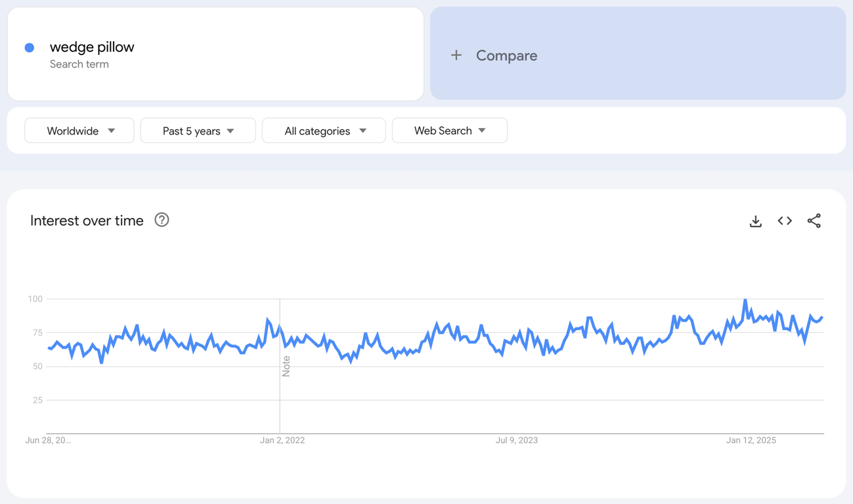Click the Jul 9, 2023 date label
Viewport: 853px width, 504px height.
[516, 440]
